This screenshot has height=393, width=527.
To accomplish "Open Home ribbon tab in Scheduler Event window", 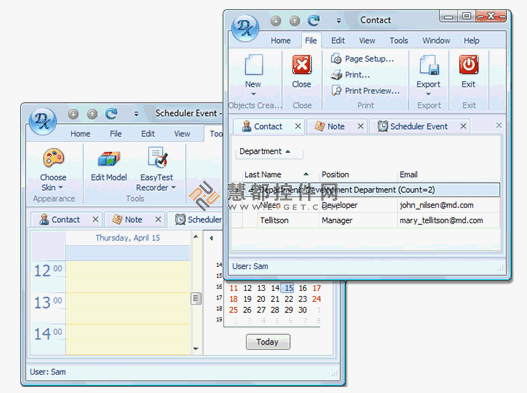I will pyautogui.click(x=80, y=134).
